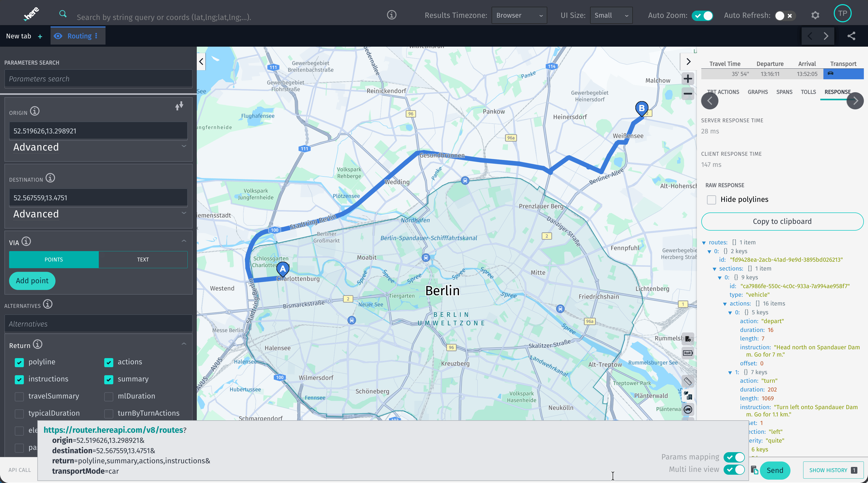Disable the Auto Zoom switch
Screen dimensions: 868x483
pyautogui.click(x=702, y=16)
